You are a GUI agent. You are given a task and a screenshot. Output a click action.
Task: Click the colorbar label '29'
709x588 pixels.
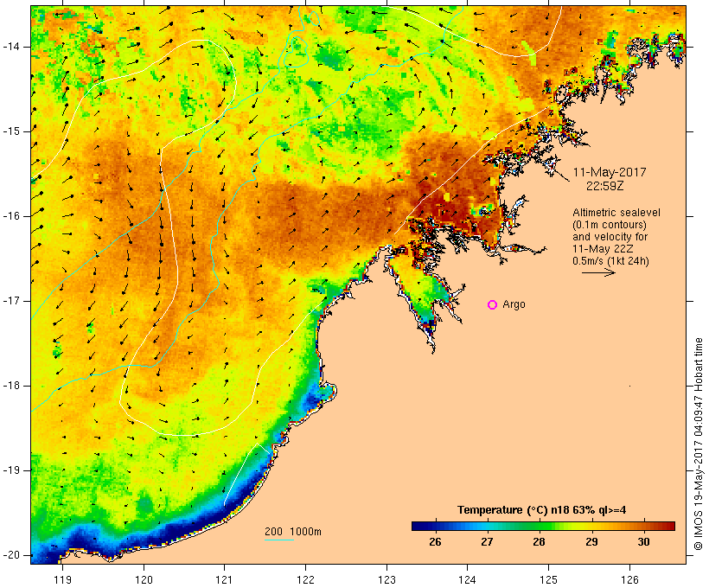tap(591, 542)
